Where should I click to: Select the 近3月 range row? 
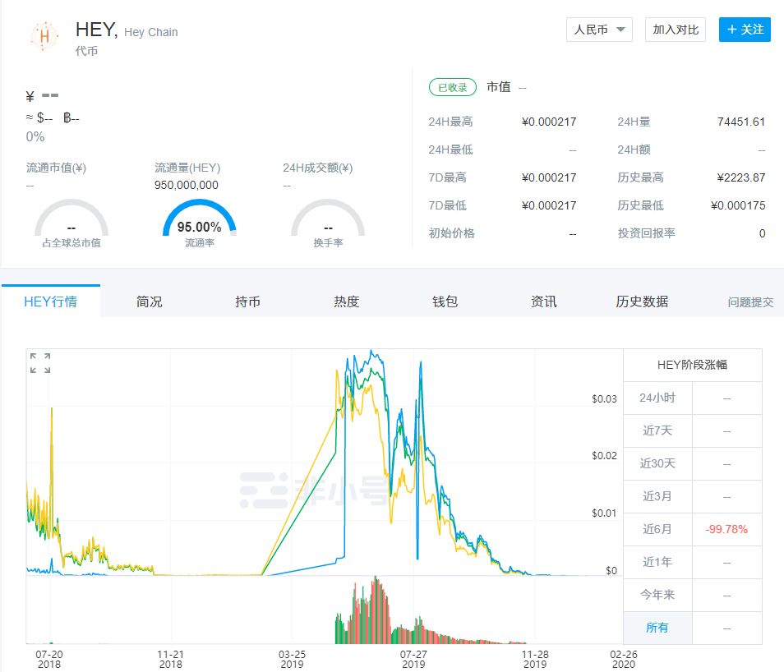tap(693, 496)
